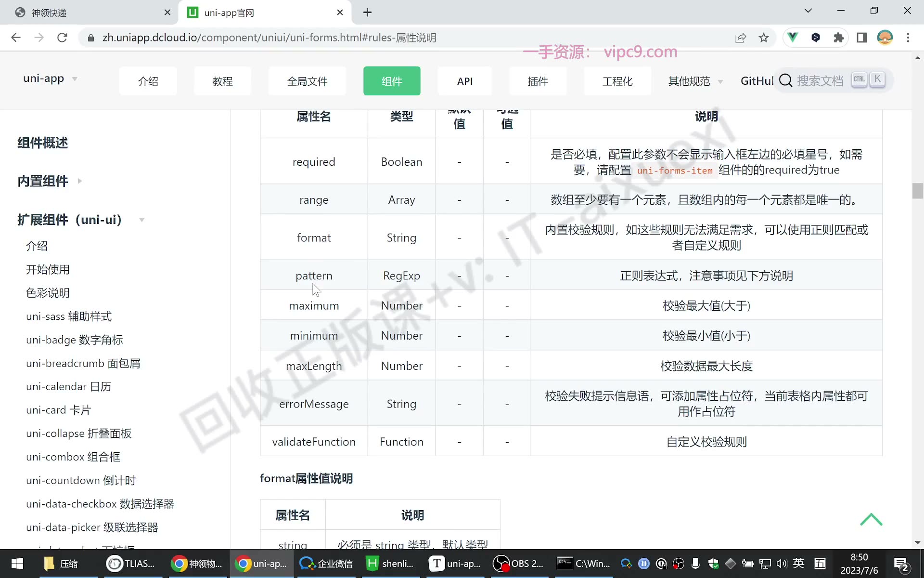Viewport: 924px width, 578px height.
Task: Collapse the 扩展组件 (uni-ui) section
Action: (x=81, y=220)
